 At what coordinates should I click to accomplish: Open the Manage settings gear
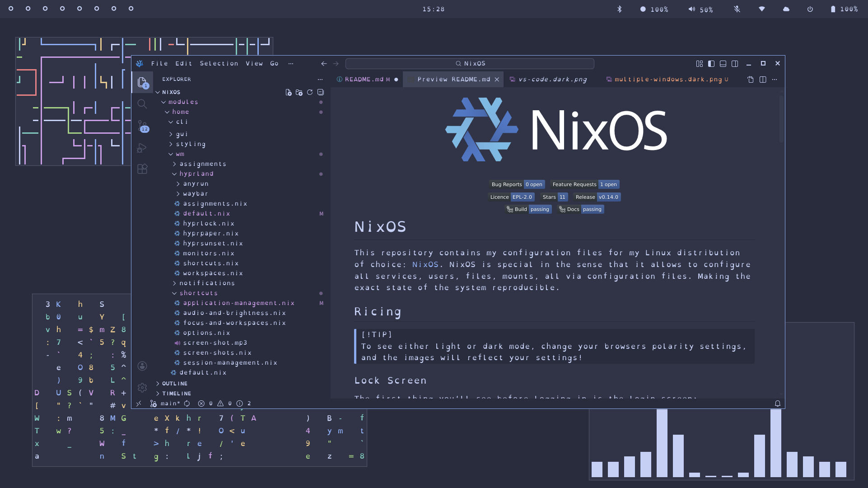pyautogui.click(x=142, y=387)
